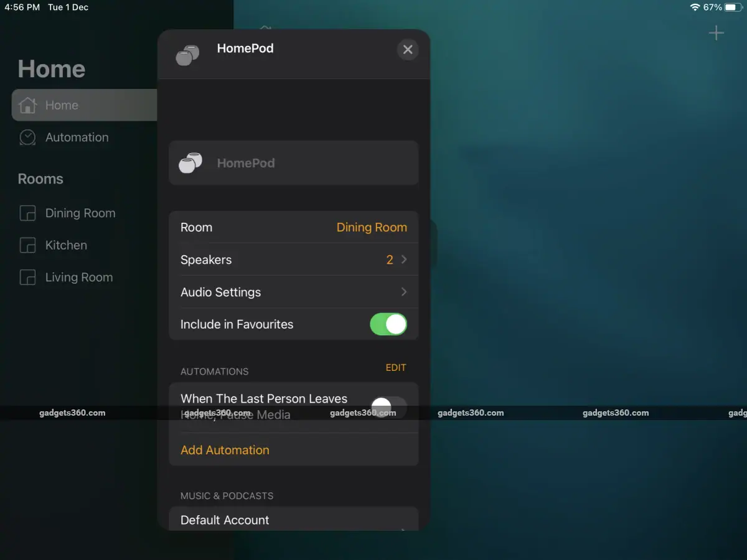Tap the Automation clock icon
The width and height of the screenshot is (747, 560).
[27, 138]
